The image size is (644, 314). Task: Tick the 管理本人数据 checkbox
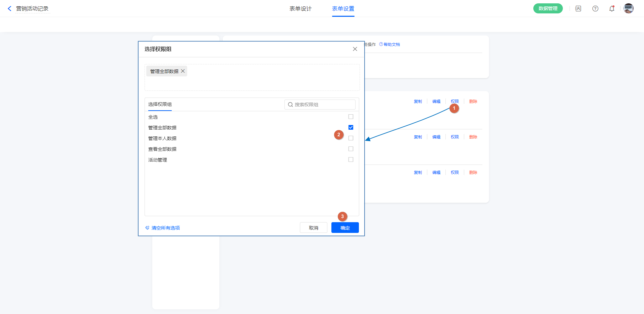coord(351,138)
